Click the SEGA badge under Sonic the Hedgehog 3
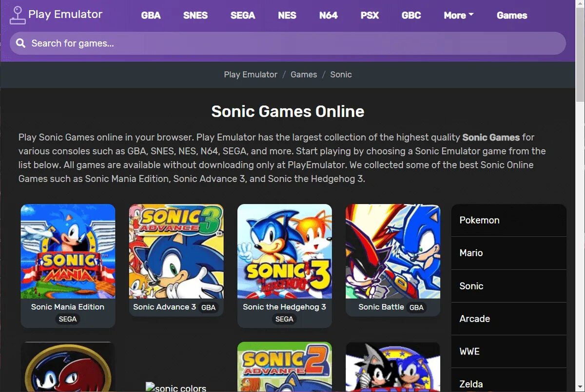 (x=284, y=319)
